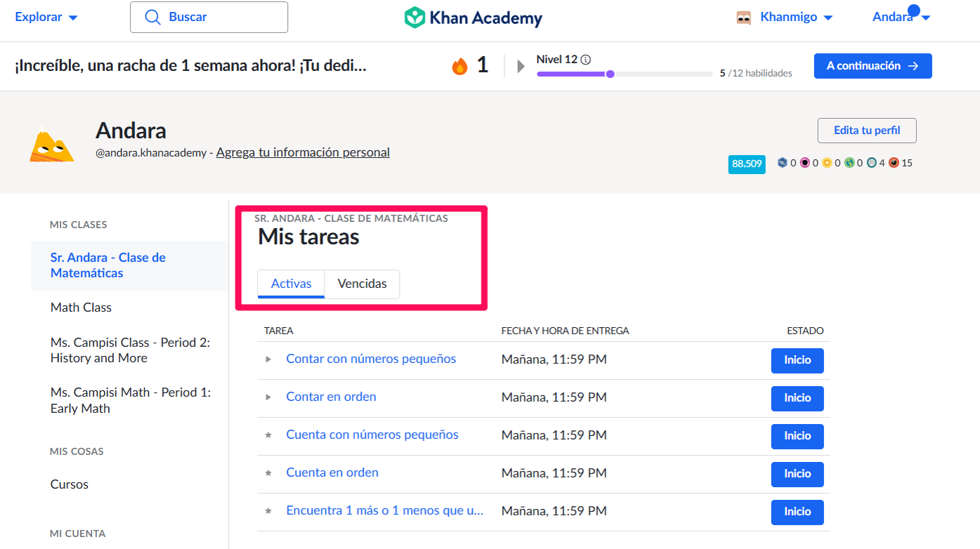Click the Nivel 12 progress bar
The image size is (980, 549).
tap(625, 74)
